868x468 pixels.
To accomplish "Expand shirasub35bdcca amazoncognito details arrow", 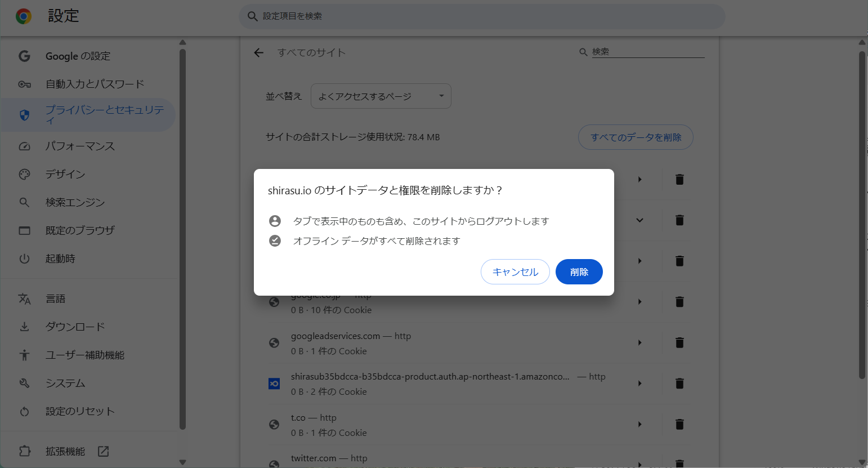I will tap(639, 384).
